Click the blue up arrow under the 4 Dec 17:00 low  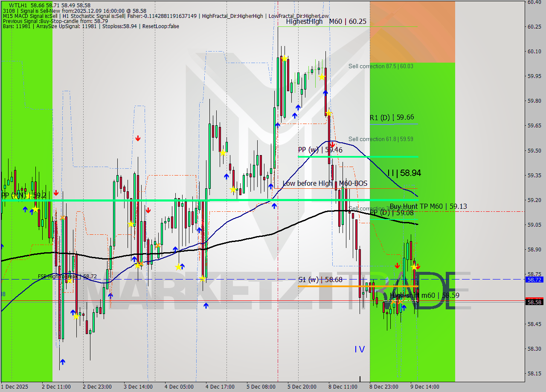[x=206, y=305]
